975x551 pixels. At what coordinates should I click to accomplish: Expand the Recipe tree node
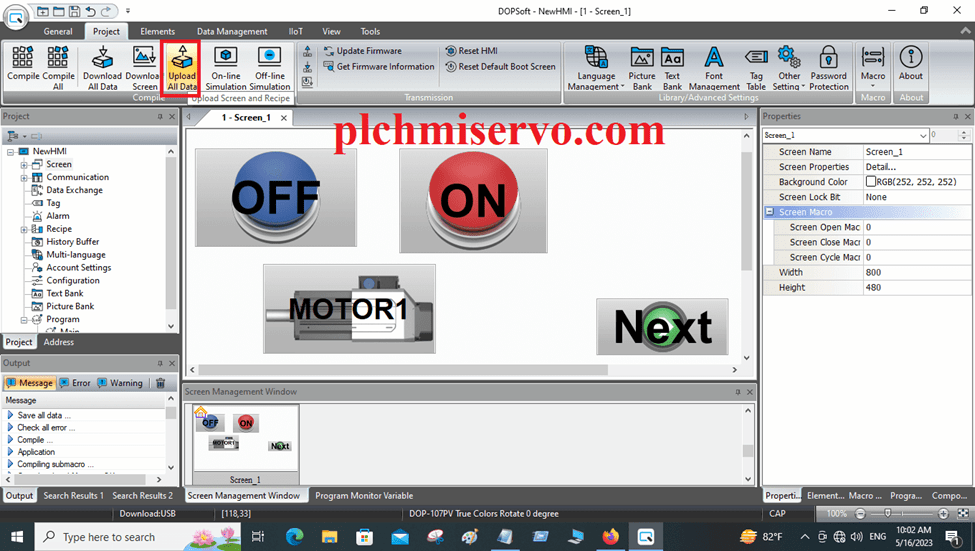tap(24, 229)
